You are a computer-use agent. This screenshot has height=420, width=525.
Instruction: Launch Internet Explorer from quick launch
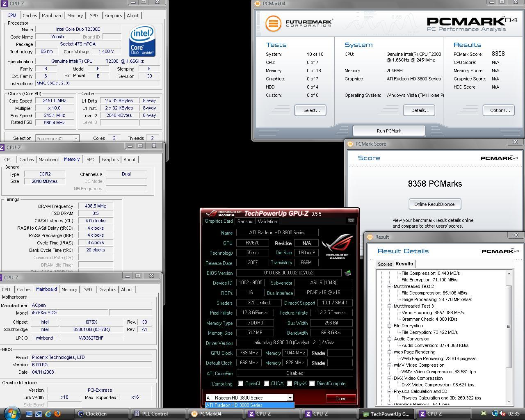pos(48,414)
